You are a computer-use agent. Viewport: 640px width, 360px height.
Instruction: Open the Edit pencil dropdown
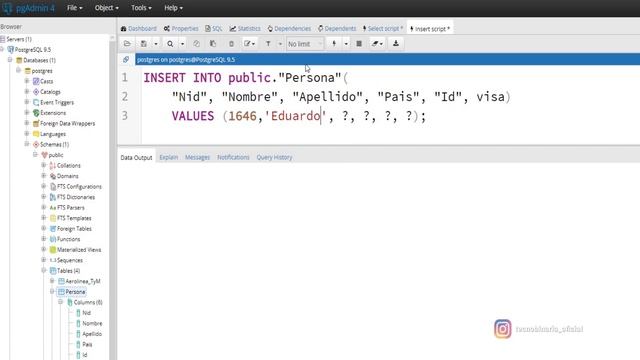(x=249, y=44)
